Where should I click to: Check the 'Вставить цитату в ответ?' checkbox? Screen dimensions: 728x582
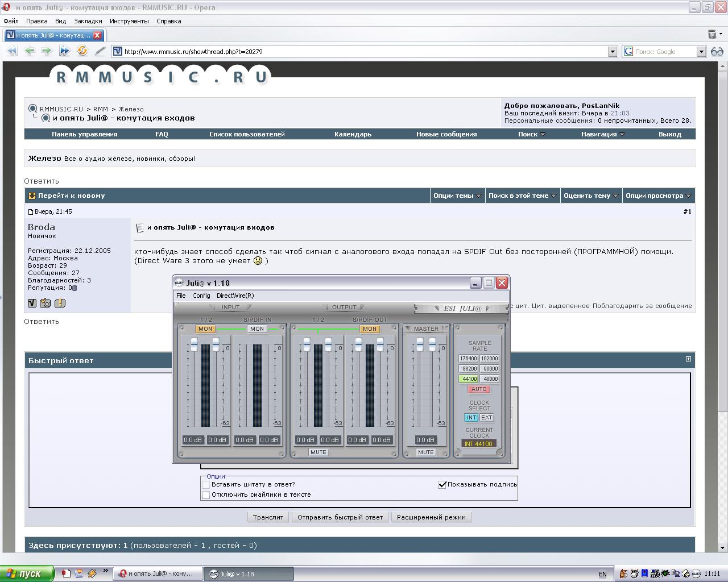point(206,485)
